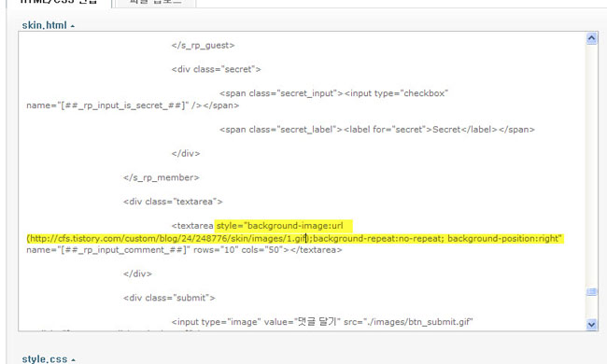The width and height of the screenshot is (607, 364).
Task: Click the secret_label span code line
Action: click(377, 129)
